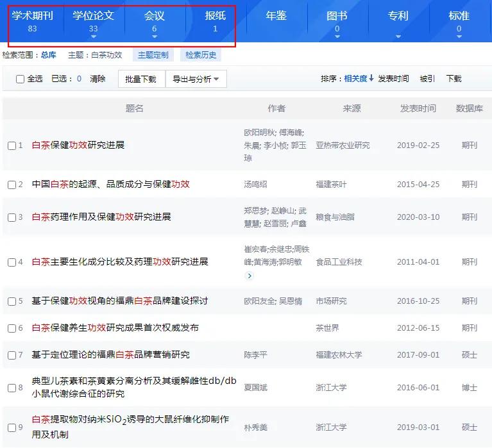Open source 茶世界
Viewport: 492px width, 448px height.
click(327, 328)
